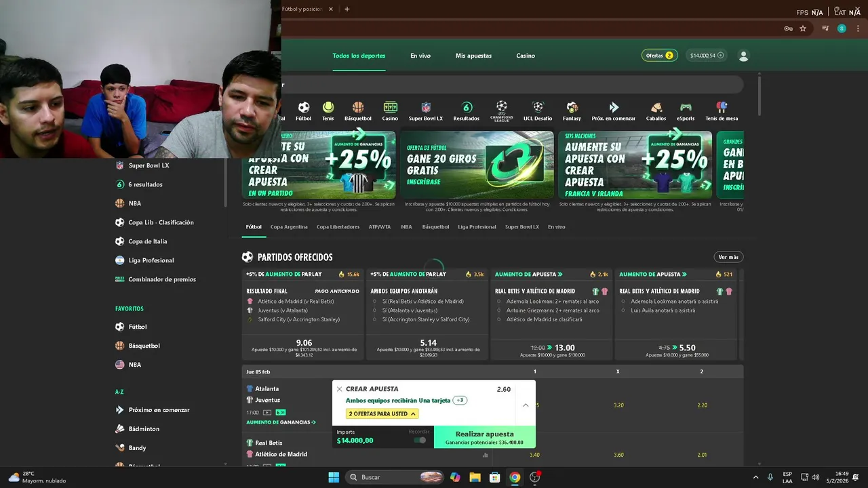Show hidden system tray icons chevron
This screenshot has width=868, height=488.
755,477
